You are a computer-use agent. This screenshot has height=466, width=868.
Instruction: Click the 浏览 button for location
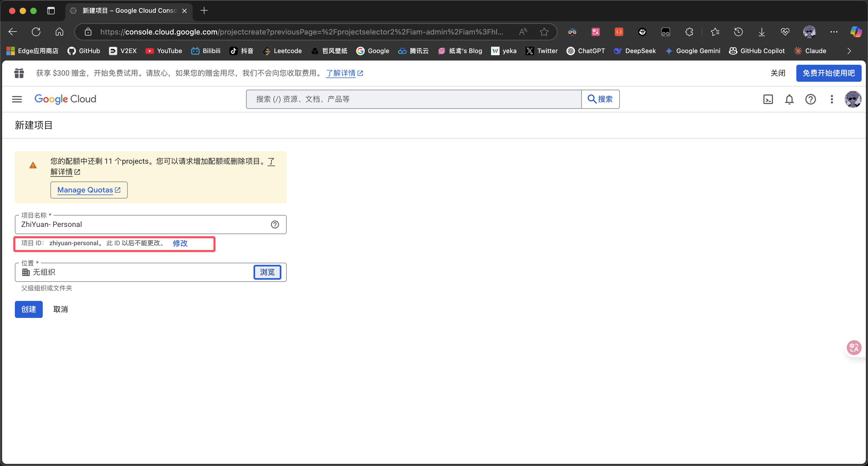[x=267, y=272]
